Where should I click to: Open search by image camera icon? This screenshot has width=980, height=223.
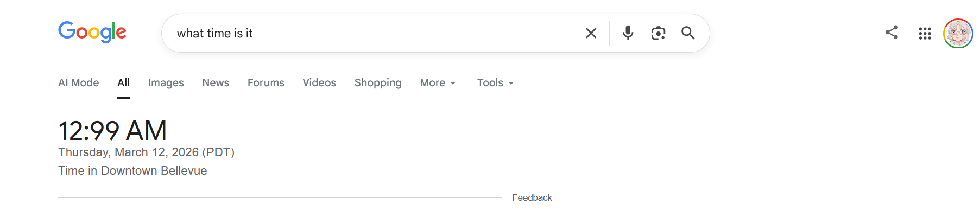click(x=658, y=33)
